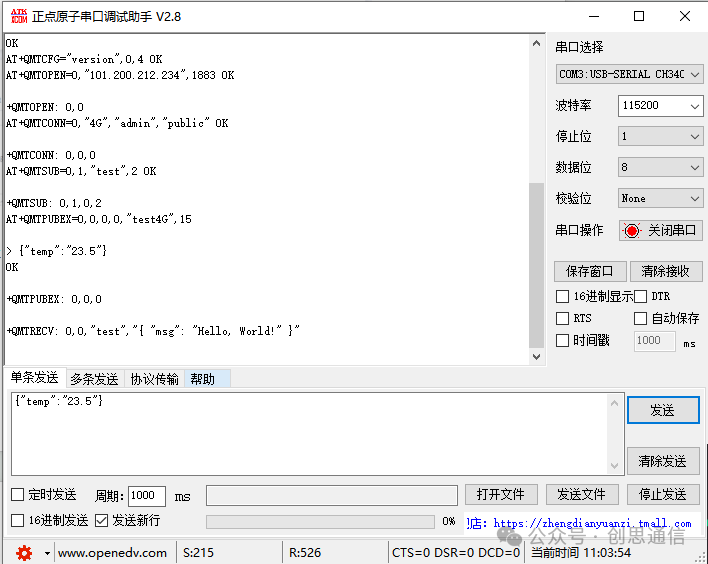Click the file path input field

332,495
